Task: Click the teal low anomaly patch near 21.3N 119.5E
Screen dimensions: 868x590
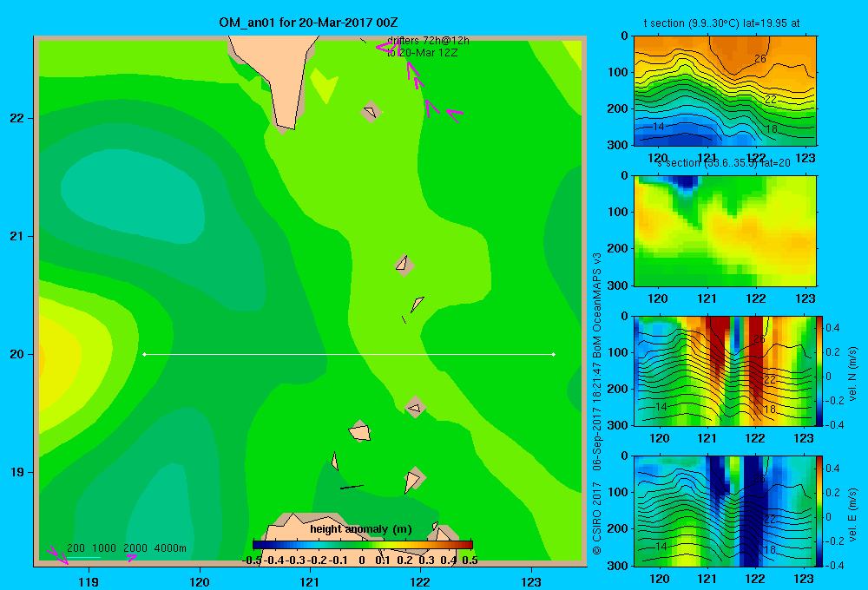Action: (x=133, y=195)
